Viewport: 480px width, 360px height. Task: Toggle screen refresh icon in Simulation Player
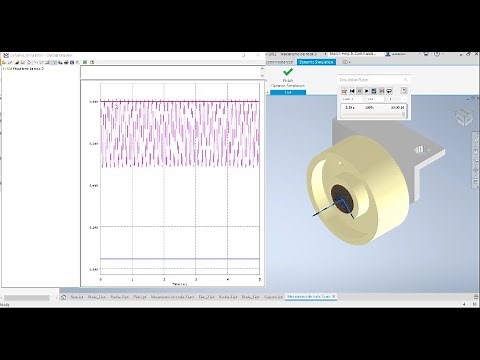(x=374, y=91)
